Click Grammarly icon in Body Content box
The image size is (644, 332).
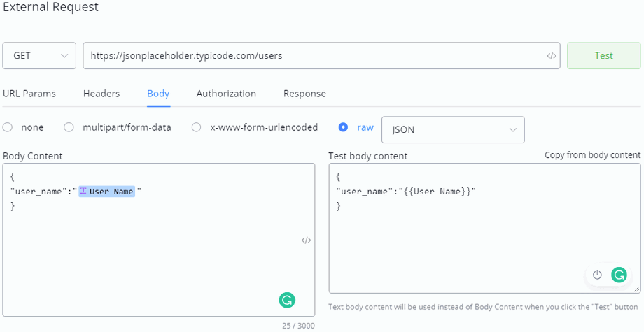pyautogui.click(x=287, y=301)
